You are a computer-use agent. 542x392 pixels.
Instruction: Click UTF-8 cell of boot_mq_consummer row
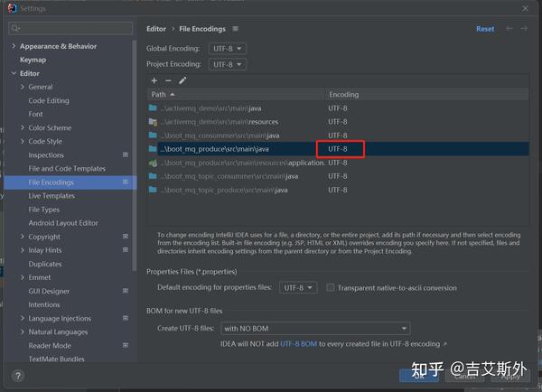click(338, 135)
